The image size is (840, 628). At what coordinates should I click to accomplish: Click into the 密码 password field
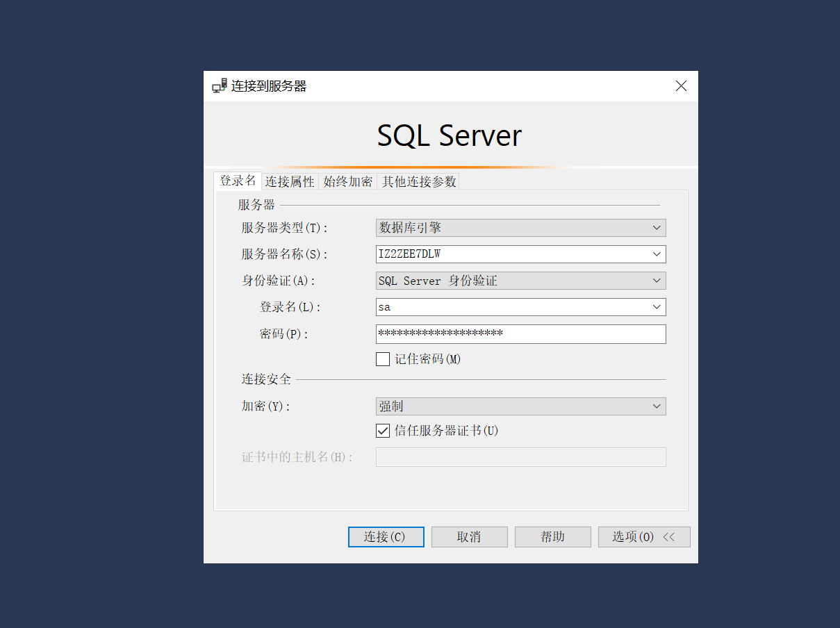pyautogui.click(x=520, y=334)
